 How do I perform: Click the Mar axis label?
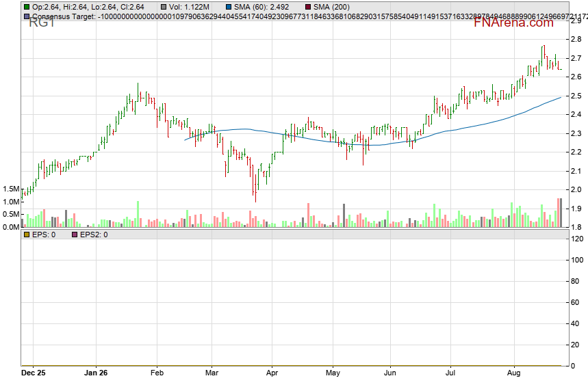point(212,373)
